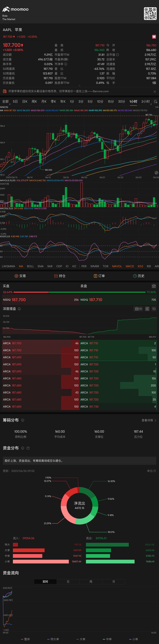Click the info icon beside 资金分布
The height and width of the screenshot is (644, 159).
[x=22, y=448]
